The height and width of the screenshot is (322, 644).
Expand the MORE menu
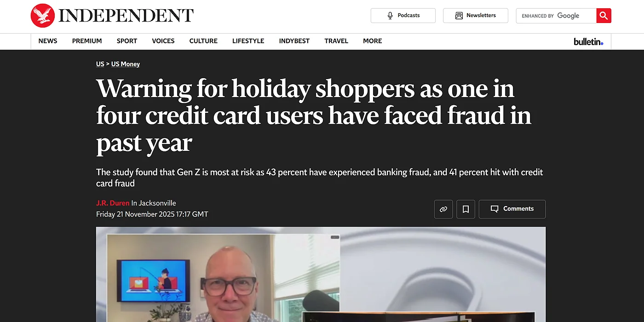tap(373, 41)
